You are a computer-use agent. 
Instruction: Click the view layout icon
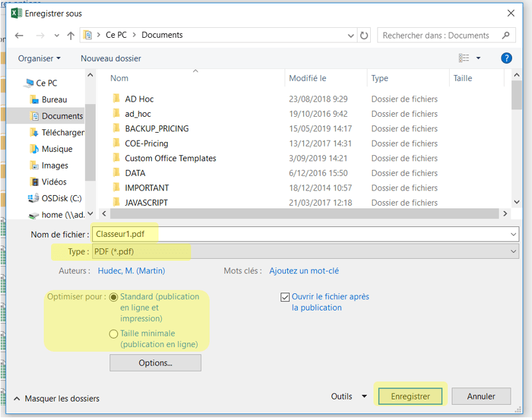464,58
